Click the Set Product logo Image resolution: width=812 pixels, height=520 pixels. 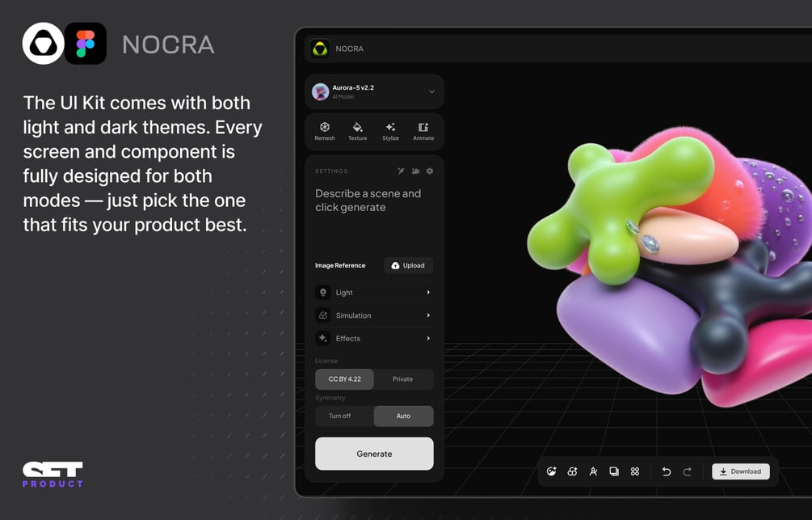pyautogui.click(x=53, y=475)
